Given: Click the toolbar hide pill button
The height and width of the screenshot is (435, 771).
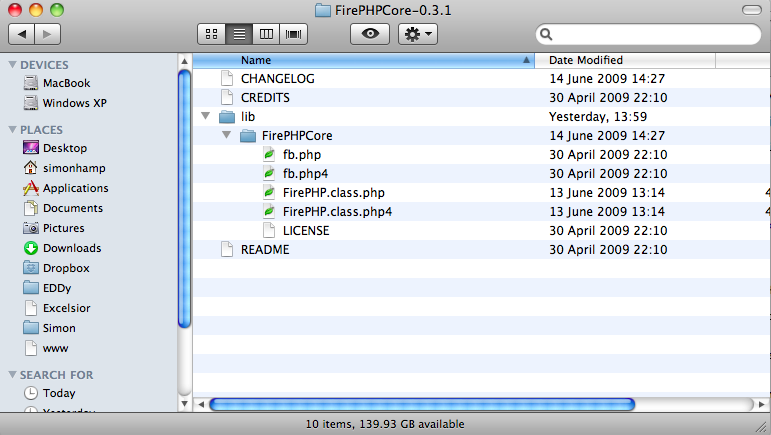Looking at the screenshot, I should tap(751, 10).
